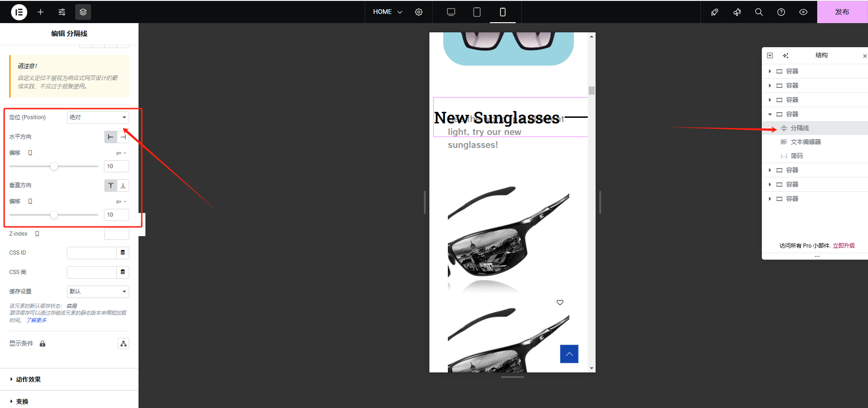Set vertical orientation to top
Viewport: 868px width, 408px height.
point(111,185)
